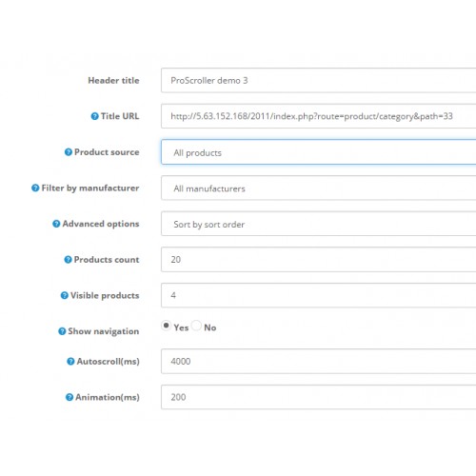Click the Show navigation help icon
476x476 pixels.
coord(62,331)
